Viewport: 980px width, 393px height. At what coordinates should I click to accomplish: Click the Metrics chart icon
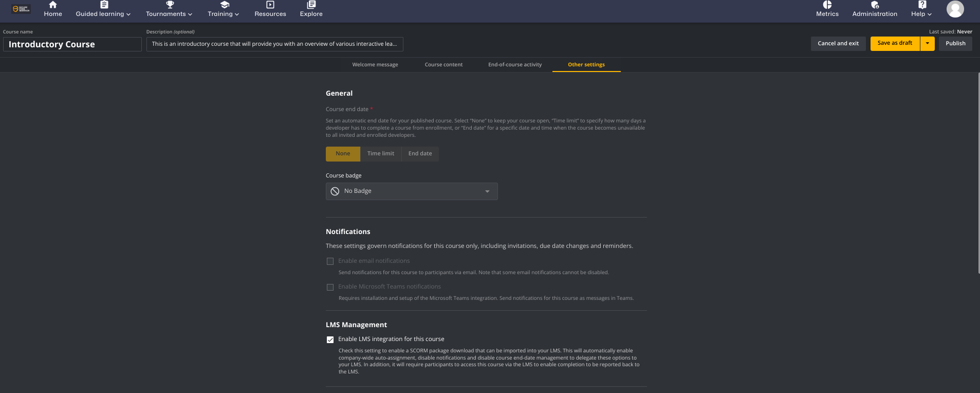[x=826, y=5]
